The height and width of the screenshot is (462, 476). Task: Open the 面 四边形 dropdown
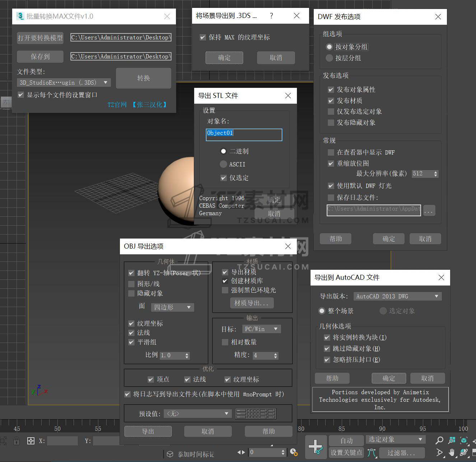click(x=172, y=307)
